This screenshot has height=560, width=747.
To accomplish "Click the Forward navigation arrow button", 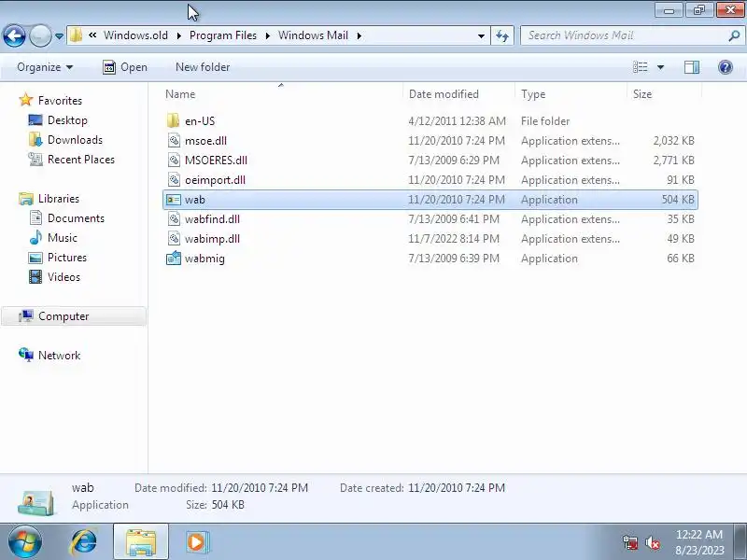I will click(40, 35).
